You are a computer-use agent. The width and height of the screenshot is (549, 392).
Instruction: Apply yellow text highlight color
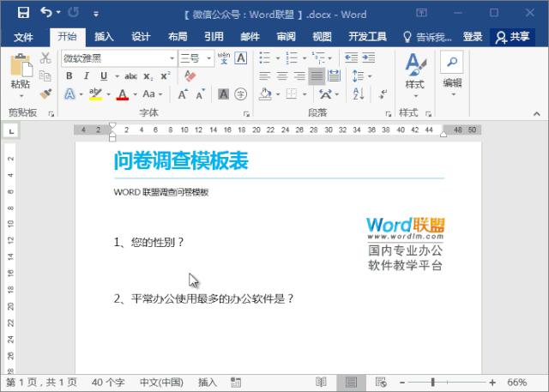[x=95, y=94]
